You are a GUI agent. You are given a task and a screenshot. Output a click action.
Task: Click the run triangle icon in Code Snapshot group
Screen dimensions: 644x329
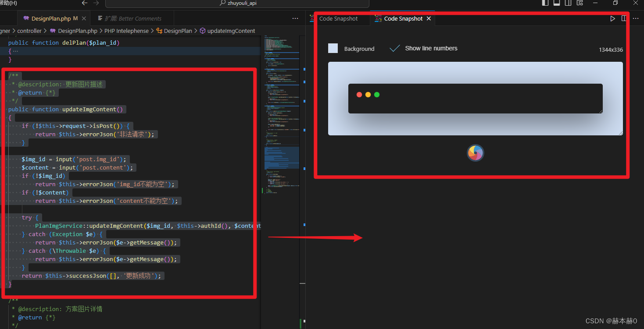[x=613, y=18]
